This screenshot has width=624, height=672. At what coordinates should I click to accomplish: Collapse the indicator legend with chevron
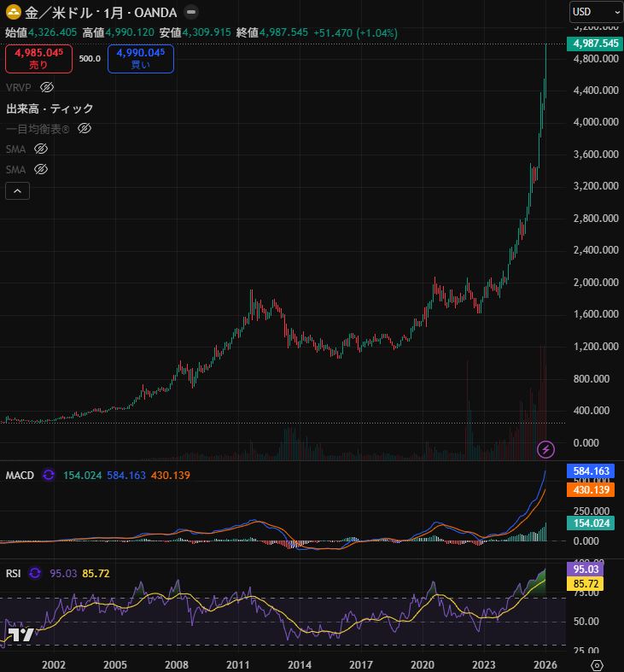click(18, 191)
